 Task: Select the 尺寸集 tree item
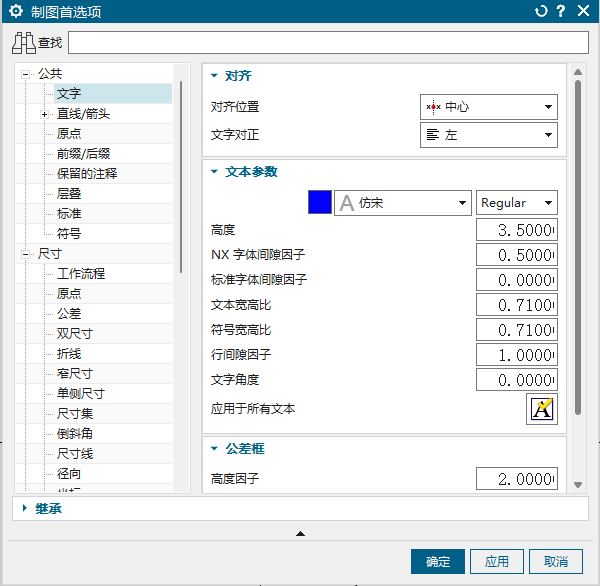pos(75,413)
